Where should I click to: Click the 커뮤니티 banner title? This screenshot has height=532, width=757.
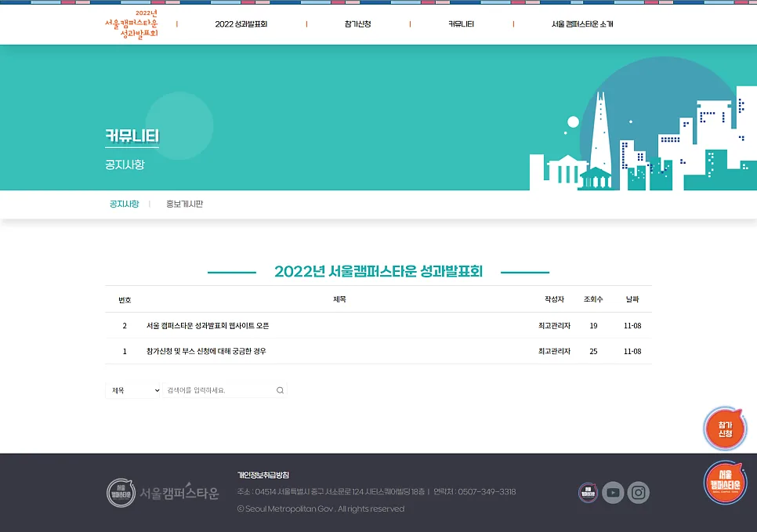point(132,136)
